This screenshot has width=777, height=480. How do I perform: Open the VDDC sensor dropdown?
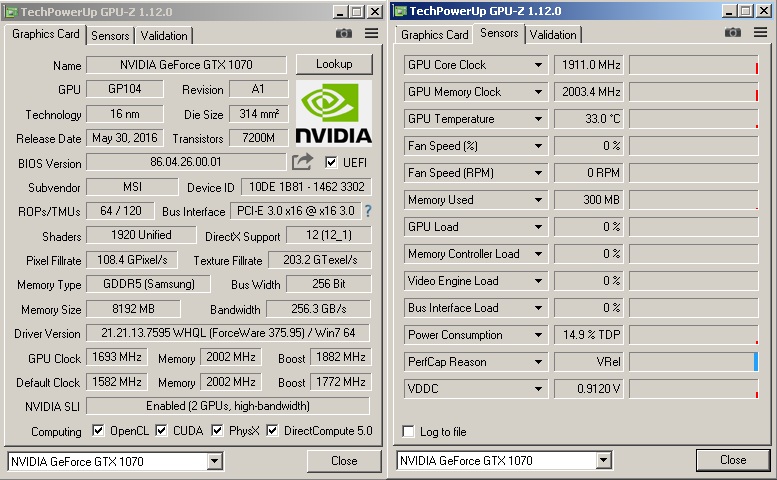pyautogui.click(x=538, y=389)
